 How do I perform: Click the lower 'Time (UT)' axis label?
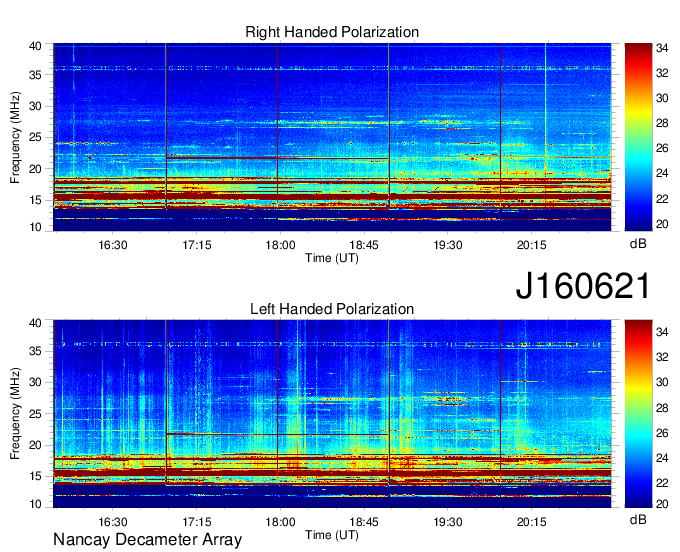[x=332, y=535]
